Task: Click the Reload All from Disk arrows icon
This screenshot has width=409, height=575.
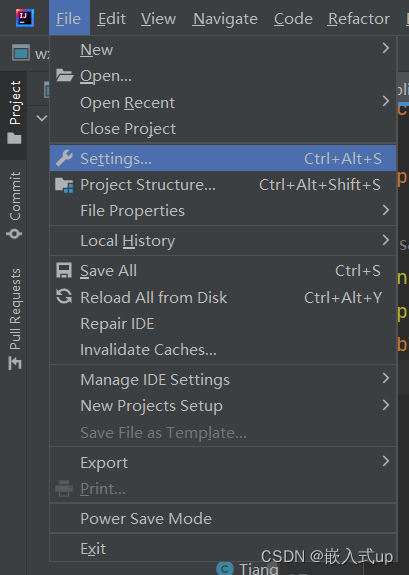Action: pos(64,297)
